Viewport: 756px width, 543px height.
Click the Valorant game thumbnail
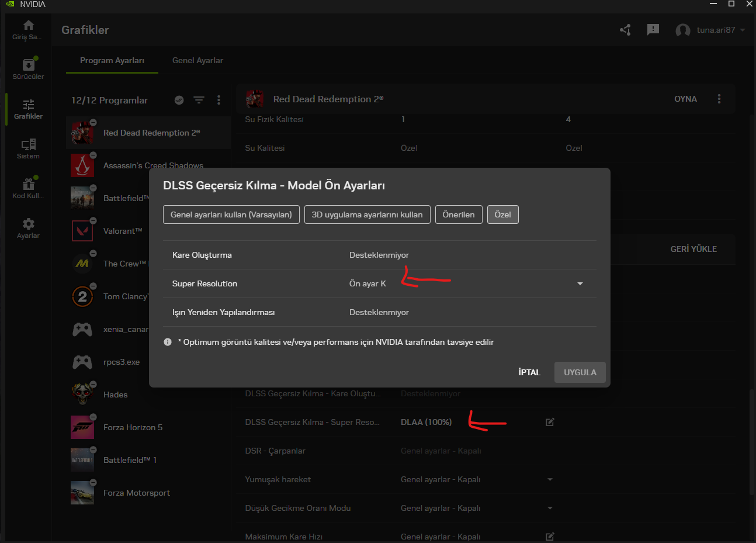point(82,231)
